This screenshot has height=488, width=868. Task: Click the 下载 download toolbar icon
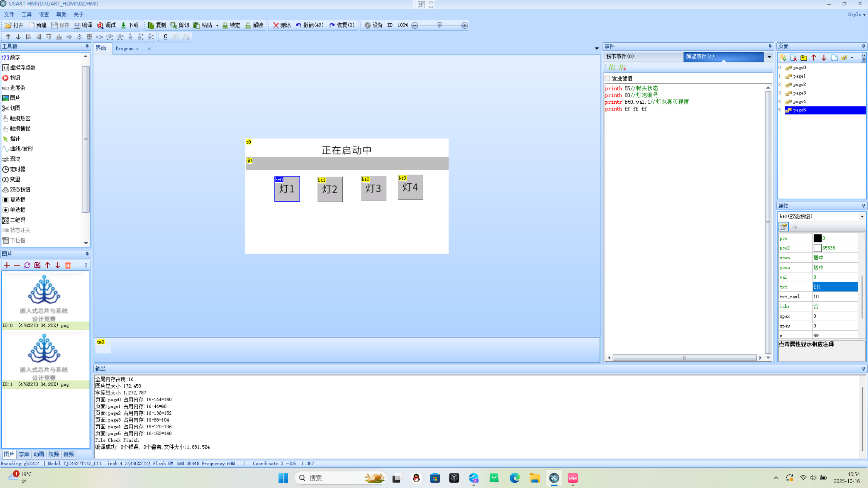[123, 25]
